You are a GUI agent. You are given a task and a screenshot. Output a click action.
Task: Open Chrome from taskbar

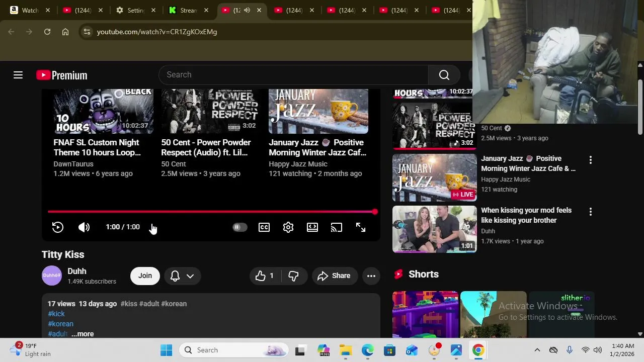pyautogui.click(x=478, y=350)
